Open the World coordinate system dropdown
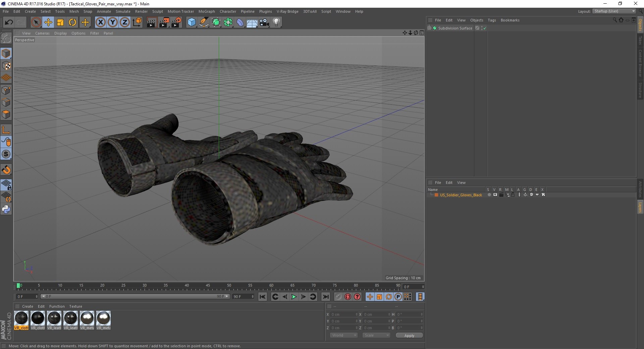The width and height of the screenshot is (644, 349). [344, 335]
